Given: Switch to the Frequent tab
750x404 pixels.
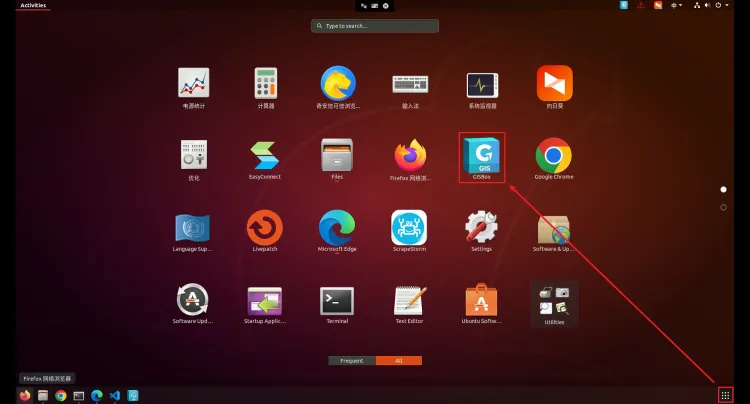Looking at the screenshot, I should tap(351, 360).
